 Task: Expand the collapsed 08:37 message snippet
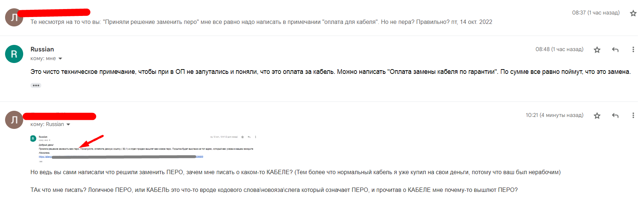click(261, 22)
